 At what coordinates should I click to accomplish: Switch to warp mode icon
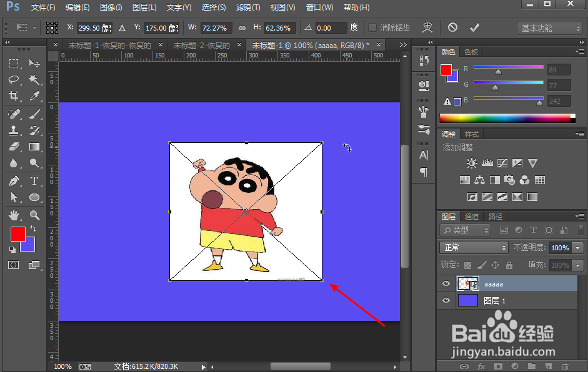click(x=427, y=27)
